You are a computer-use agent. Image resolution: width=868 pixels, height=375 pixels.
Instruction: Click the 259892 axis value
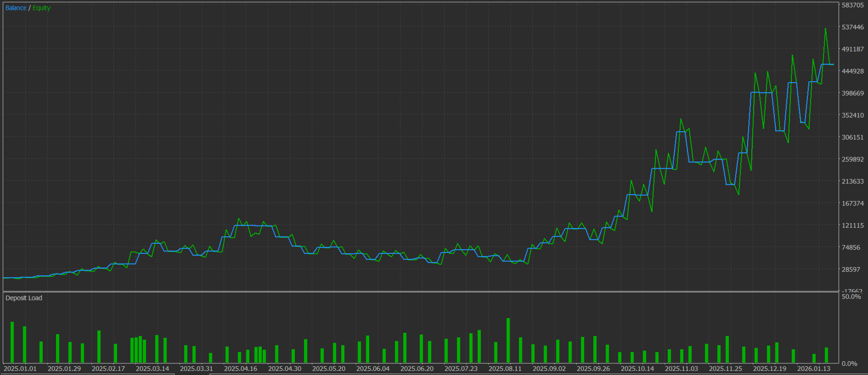click(852, 159)
